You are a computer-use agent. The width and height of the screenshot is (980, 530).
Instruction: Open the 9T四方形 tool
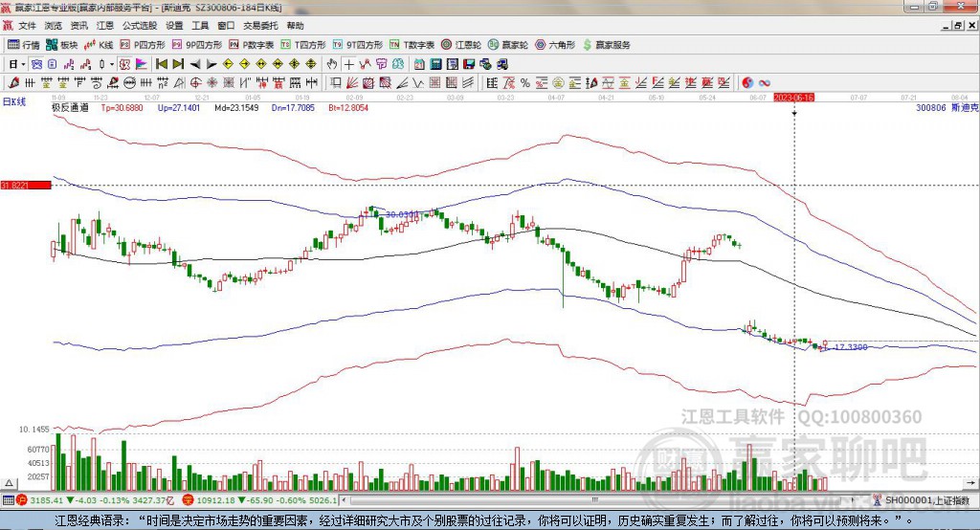pos(358,45)
